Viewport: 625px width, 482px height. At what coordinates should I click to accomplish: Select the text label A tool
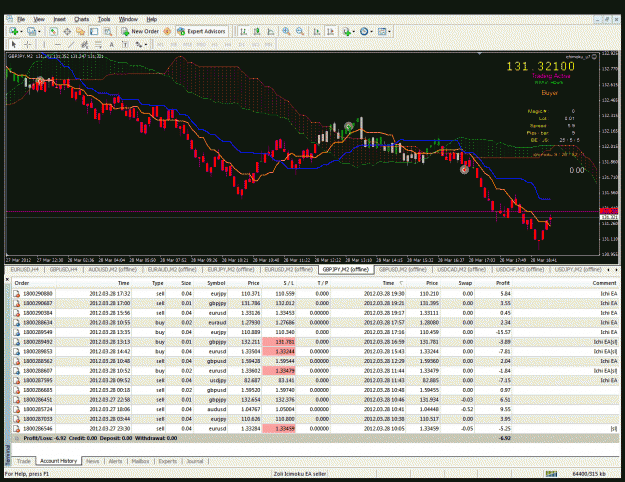[x=112, y=44]
